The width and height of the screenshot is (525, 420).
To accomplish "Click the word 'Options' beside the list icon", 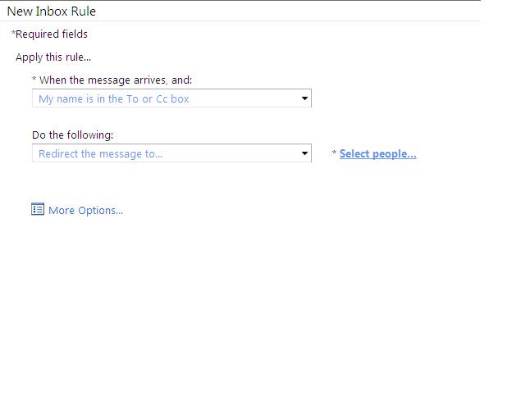I will (98, 211).
